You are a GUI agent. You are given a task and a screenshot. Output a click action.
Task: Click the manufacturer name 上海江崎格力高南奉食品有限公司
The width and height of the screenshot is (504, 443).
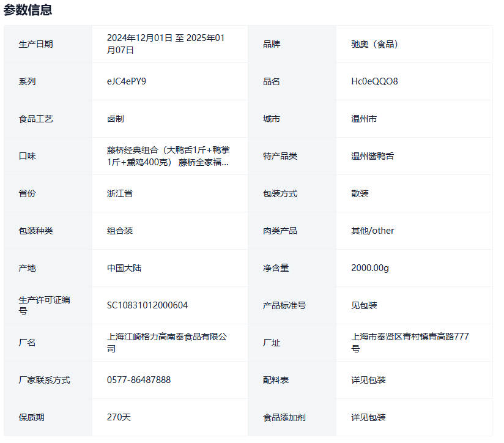(x=167, y=343)
